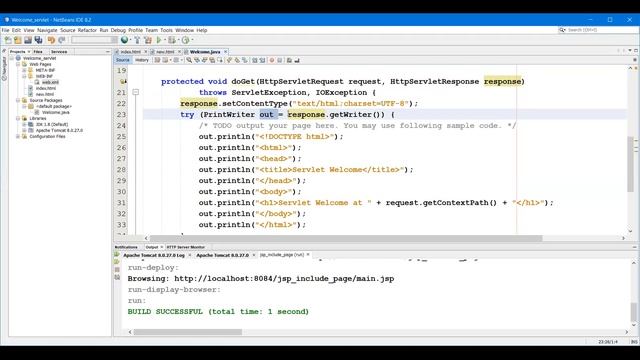Select the web.xml file icon in project tree
640x360 pixels.
point(37,82)
